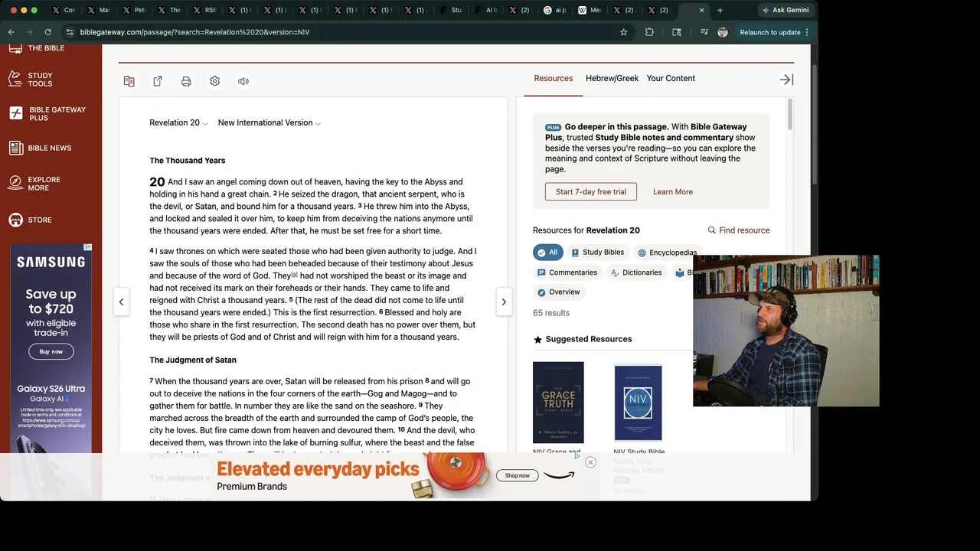980x551 pixels.
Task: Open Bible Gateway Plus sidebar item
Action: tap(47, 113)
